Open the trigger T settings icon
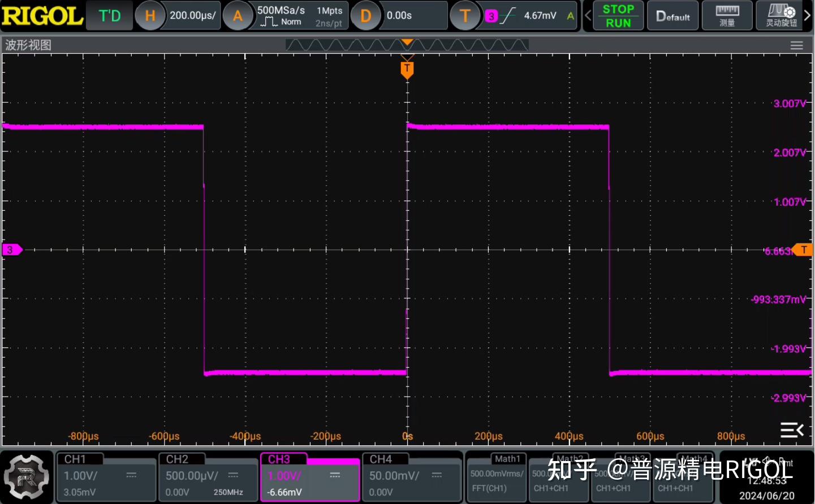The width and height of the screenshot is (815, 504). pyautogui.click(x=465, y=16)
